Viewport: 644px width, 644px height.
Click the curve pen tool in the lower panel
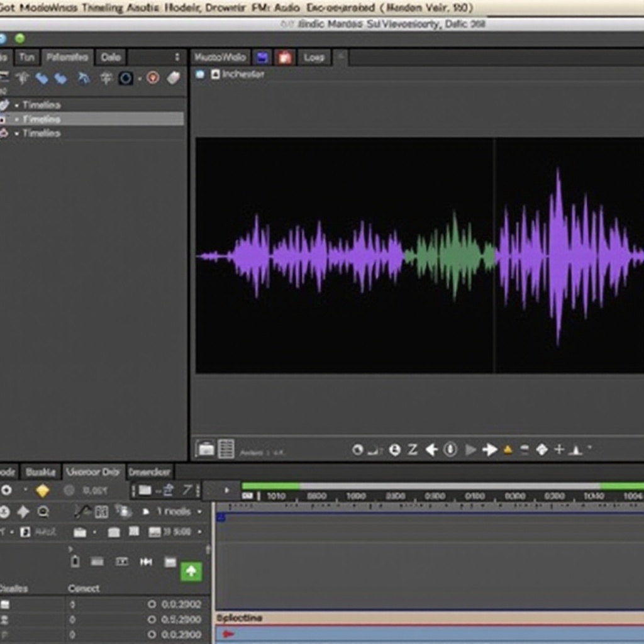point(82,511)
